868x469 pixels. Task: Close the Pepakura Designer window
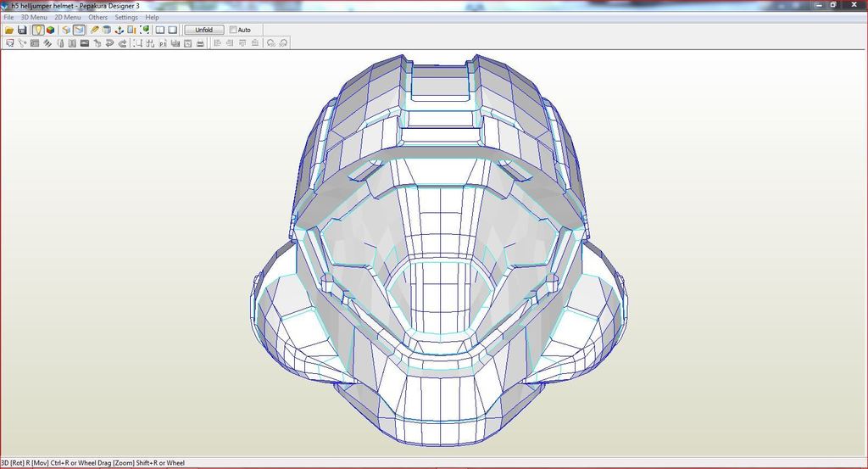tap(854, 5)
